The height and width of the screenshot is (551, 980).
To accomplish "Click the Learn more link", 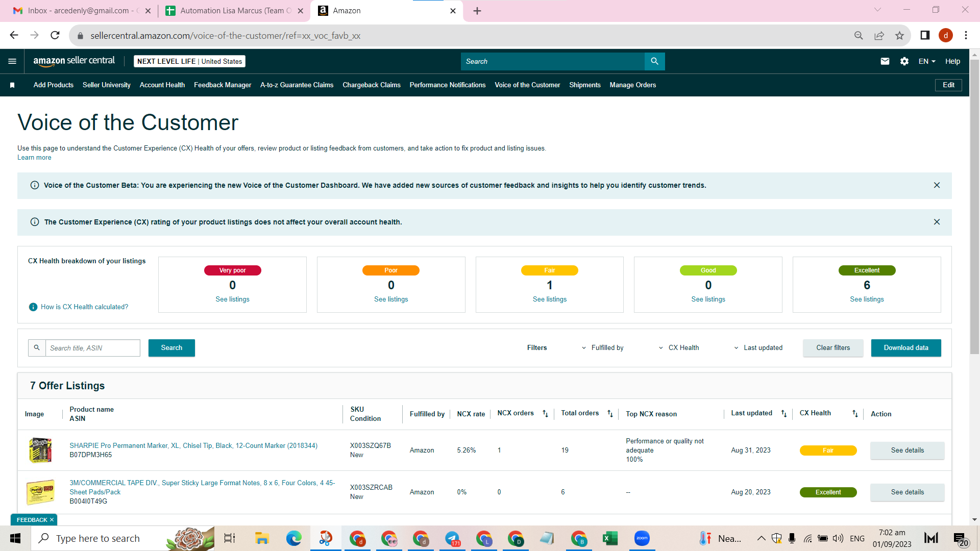I will click(x=34, y=158).
